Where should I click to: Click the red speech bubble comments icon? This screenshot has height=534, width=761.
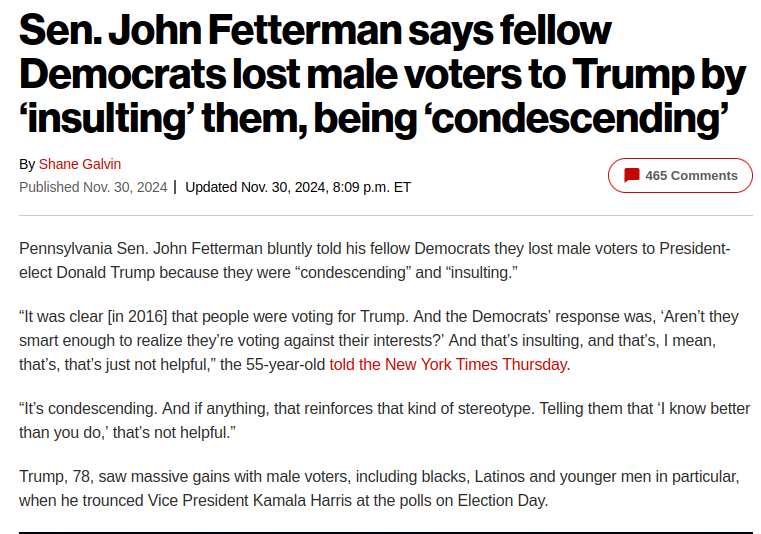click(631, 175)
